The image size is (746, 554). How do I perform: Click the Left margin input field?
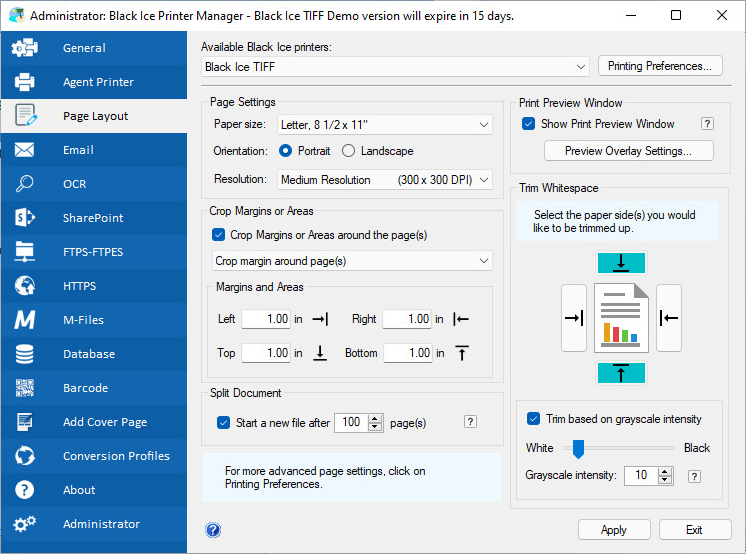[266, 319]
